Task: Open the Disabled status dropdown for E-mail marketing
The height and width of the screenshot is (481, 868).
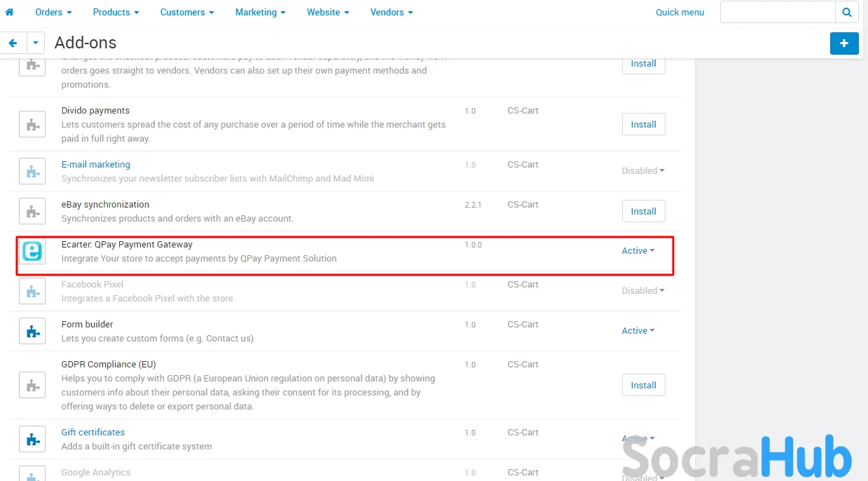Action: click(x=642, y=171)
